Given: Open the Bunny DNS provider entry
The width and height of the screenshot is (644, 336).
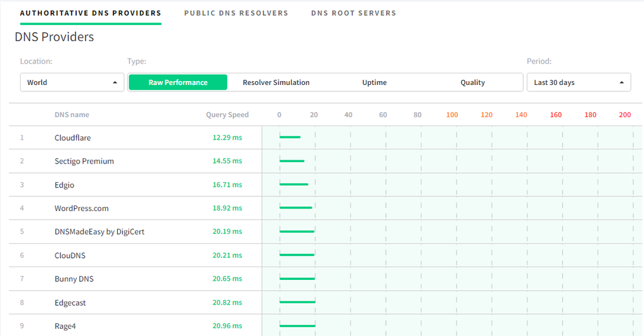Looking at the screenshot, I should point(74,279).
